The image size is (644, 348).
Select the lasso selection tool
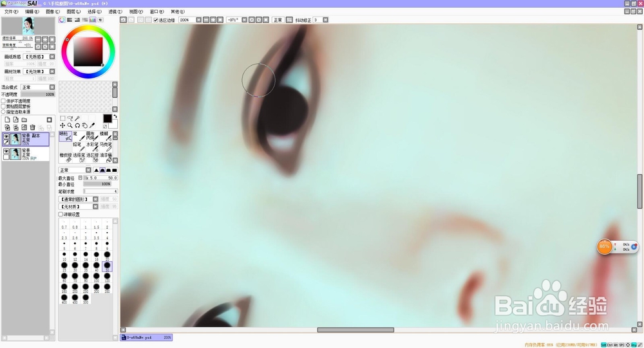[x=70, y=118]
